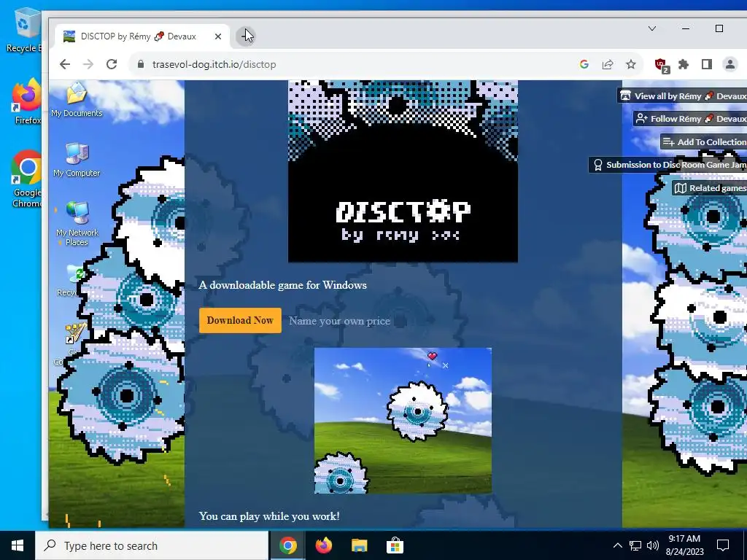Open Microsoft Store from the taskbar
This screenshot has height=560, width=747.
click(x=395, y=545)
